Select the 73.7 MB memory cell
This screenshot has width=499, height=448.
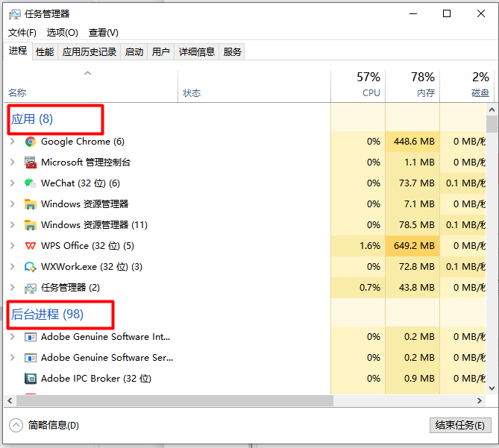click(x=412, y=183)
